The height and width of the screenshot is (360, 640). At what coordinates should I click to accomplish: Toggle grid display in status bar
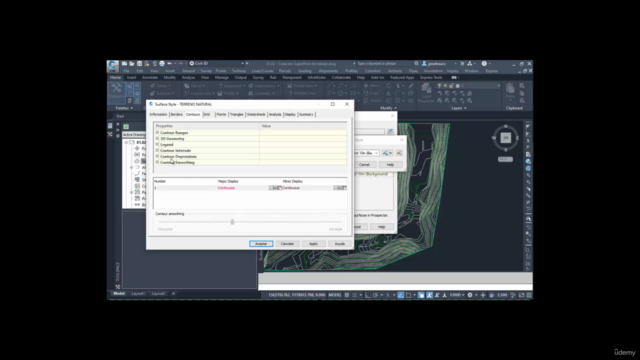pos(347,295)
